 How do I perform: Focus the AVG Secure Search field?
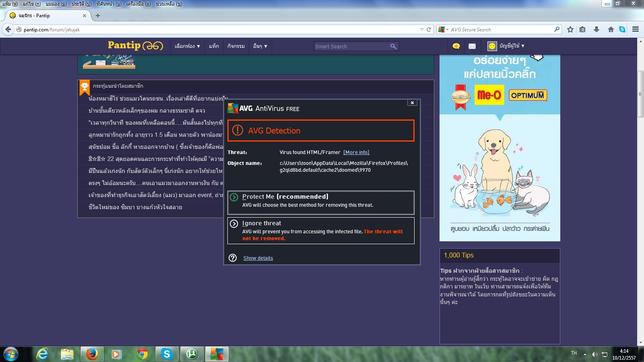501,29
